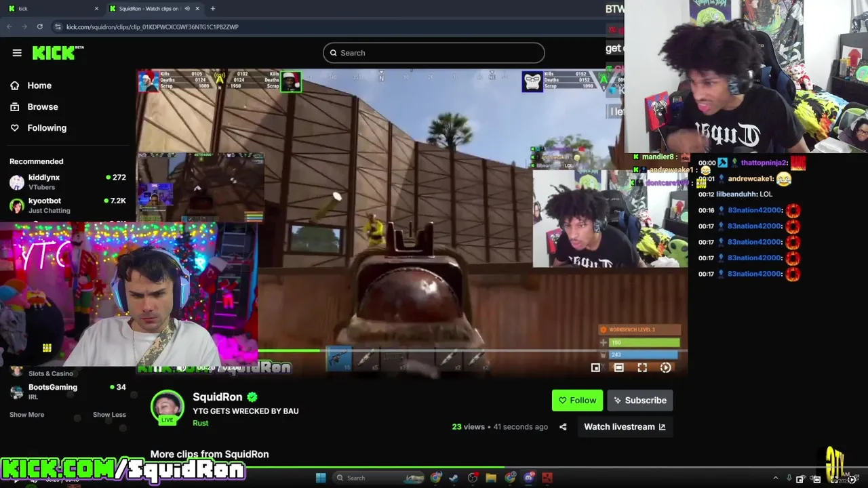The height and width of the screenshot is (488, 868).
Task: Expand recommended list with Show More
Action: coord(26,414)
